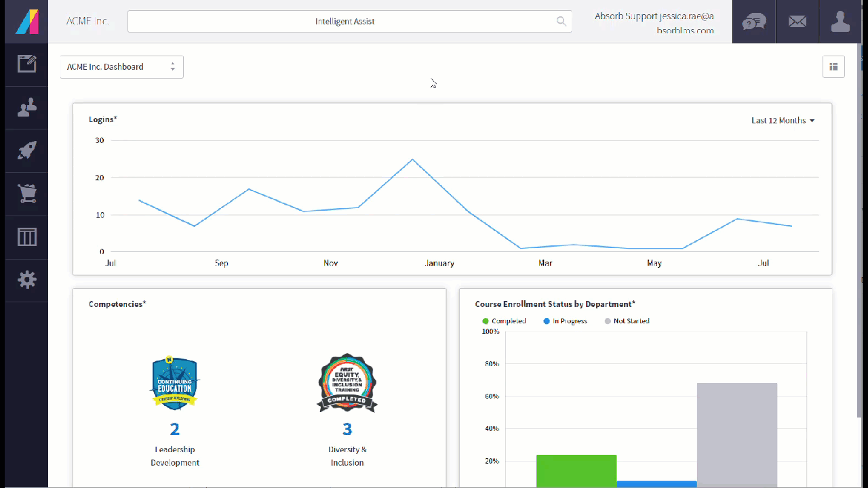The width and height of the screenshot is (868, 488).
Task: Open the Courses sidebar icon
Action: tap(26, 64)
